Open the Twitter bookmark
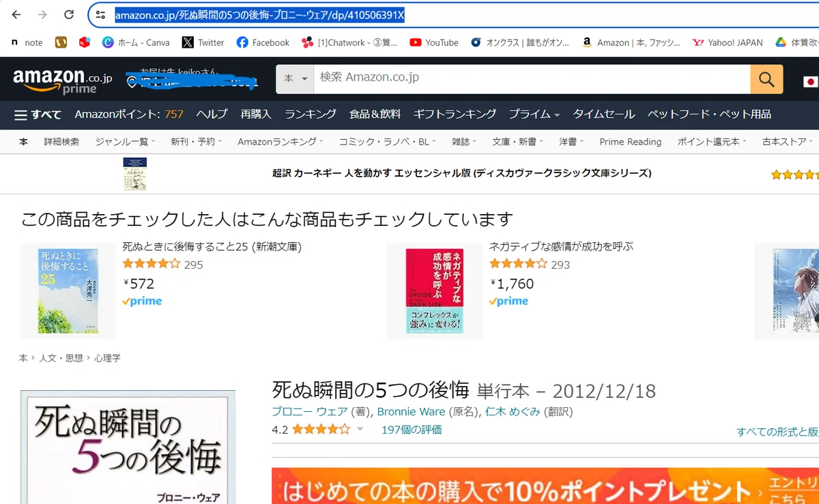The height and width of the screenshot is (504, 819). pyautogui.click(x=203, y=42)
